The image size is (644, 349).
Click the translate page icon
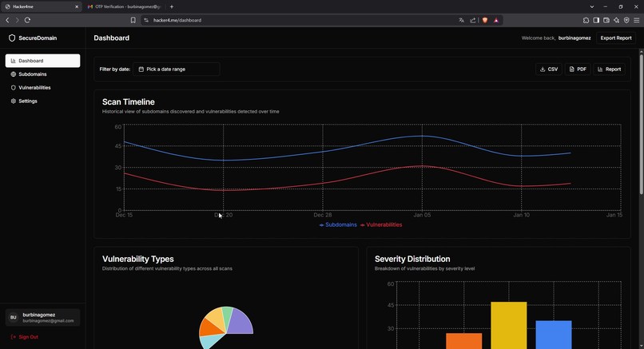tap(461, 20)
